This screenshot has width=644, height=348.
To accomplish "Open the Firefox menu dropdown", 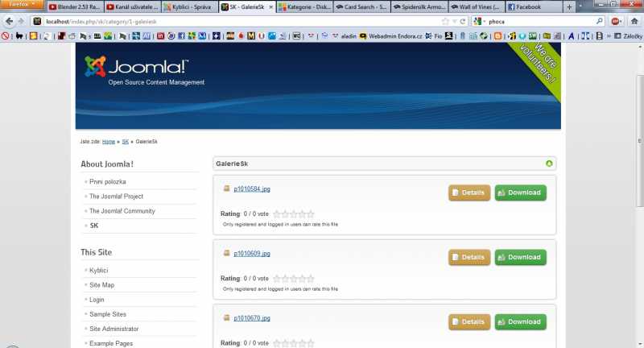I will [x=22, y=6].
